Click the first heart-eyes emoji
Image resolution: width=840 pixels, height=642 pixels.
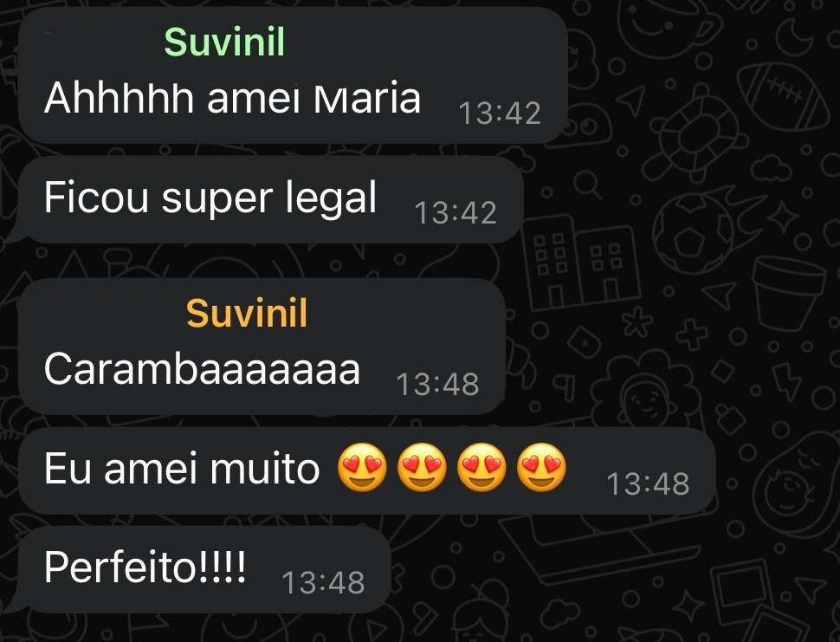pyautogui.click(x=362, y=467)
